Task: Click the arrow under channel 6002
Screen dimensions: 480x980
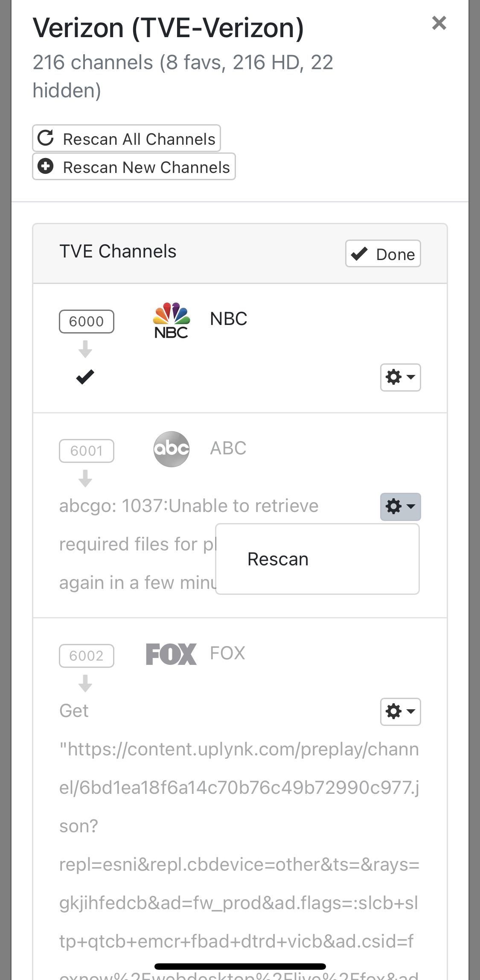Action: click(x=85, y=683)
